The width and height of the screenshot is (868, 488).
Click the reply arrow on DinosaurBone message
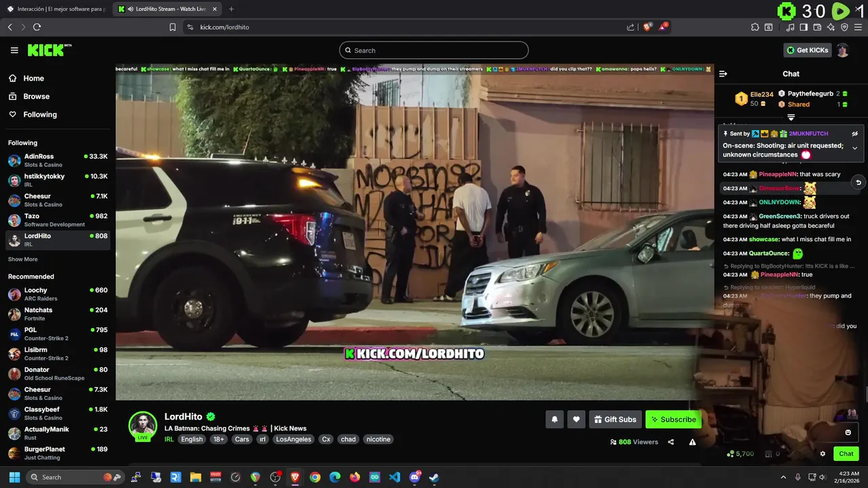859,182
